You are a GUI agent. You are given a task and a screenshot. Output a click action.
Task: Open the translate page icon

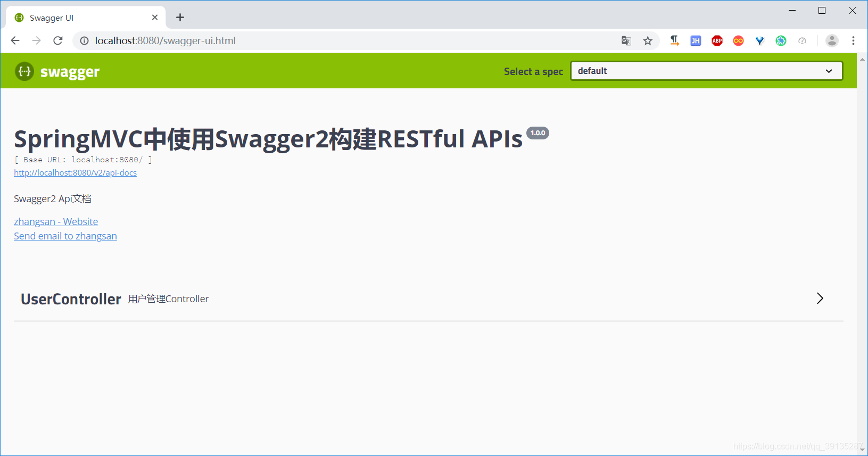coord(626,40)
